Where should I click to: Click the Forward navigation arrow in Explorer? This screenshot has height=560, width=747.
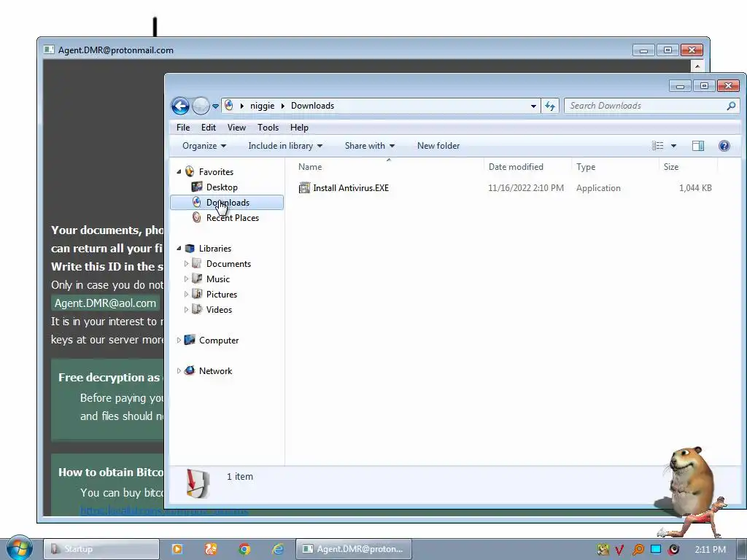[201, 106]
